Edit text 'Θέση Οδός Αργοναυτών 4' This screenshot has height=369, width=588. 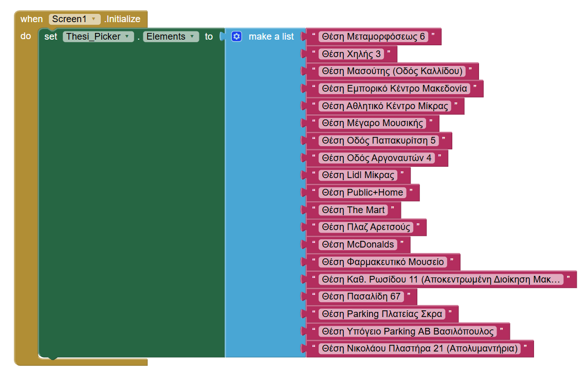pyautogui.click(x=377, y=158)
